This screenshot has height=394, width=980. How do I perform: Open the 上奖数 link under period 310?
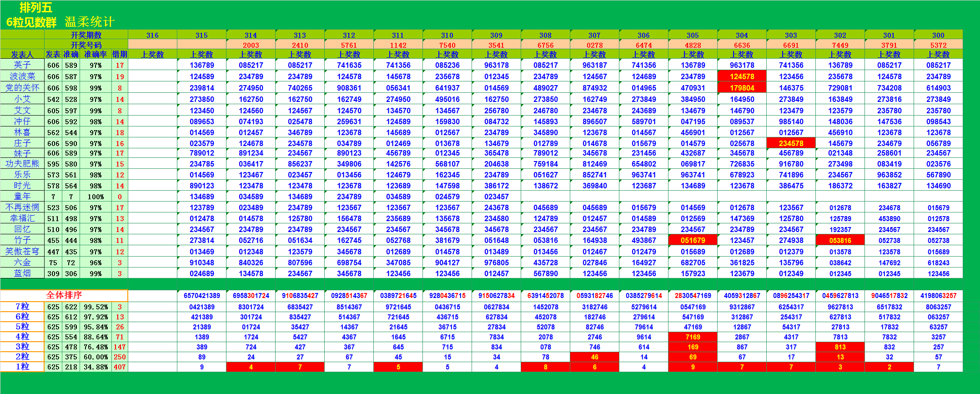click(x=447, y=55)
